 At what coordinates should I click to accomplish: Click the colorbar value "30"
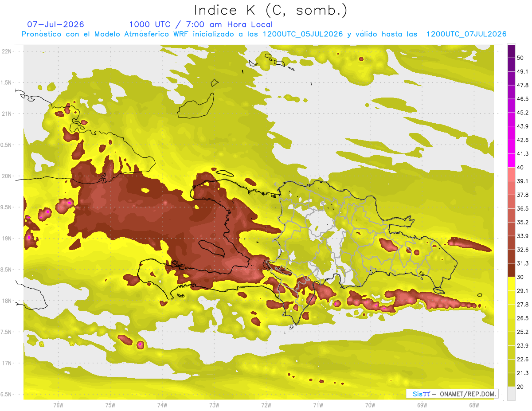520,277
